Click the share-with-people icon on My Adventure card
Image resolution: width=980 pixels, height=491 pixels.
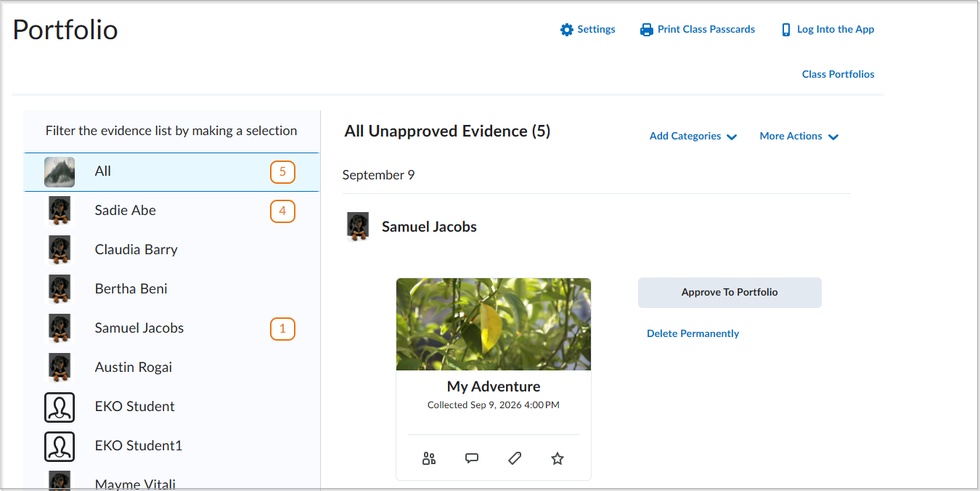pos(429,458)
